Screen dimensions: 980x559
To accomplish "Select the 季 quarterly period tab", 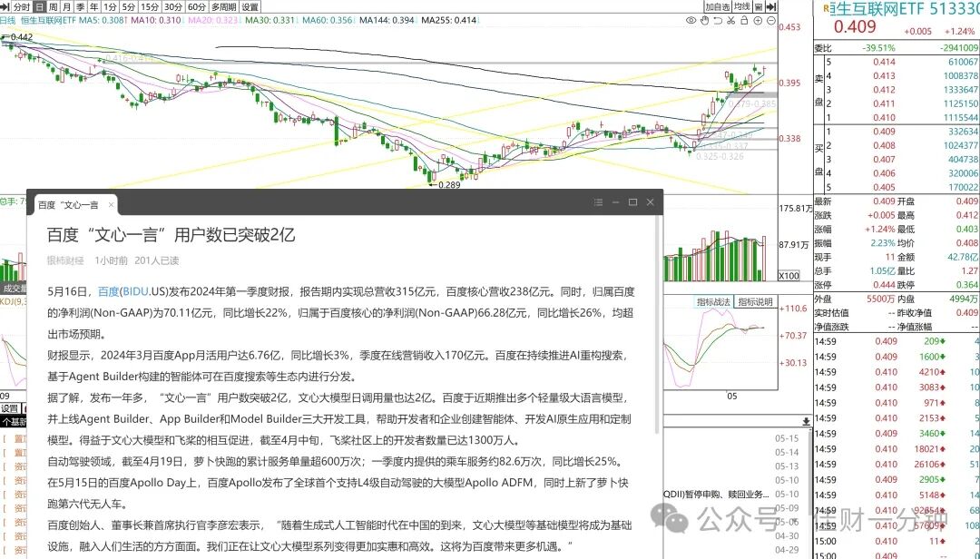I will [x=81, y=7].
